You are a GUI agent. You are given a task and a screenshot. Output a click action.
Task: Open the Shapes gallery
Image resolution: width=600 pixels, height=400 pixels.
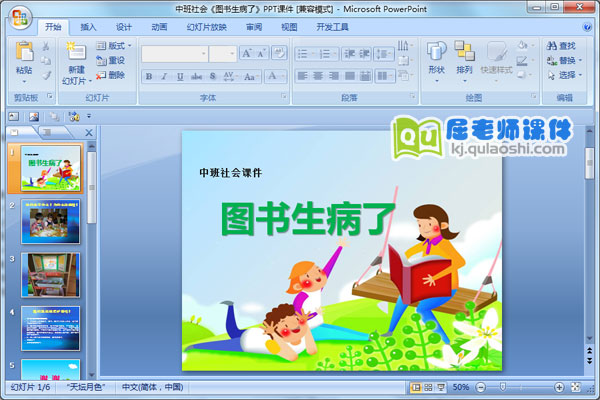click(x=437, y=61)
